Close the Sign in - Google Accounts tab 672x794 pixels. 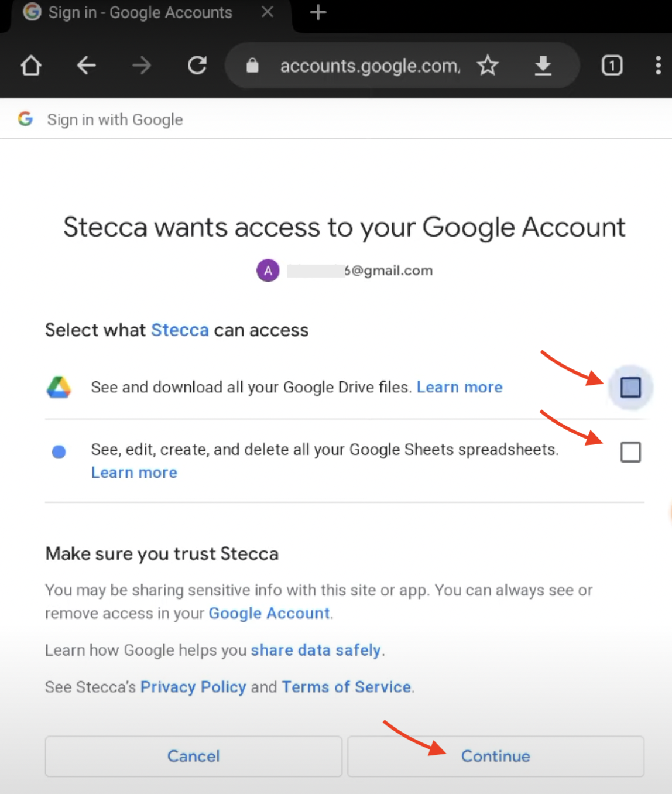coord(268,12)
